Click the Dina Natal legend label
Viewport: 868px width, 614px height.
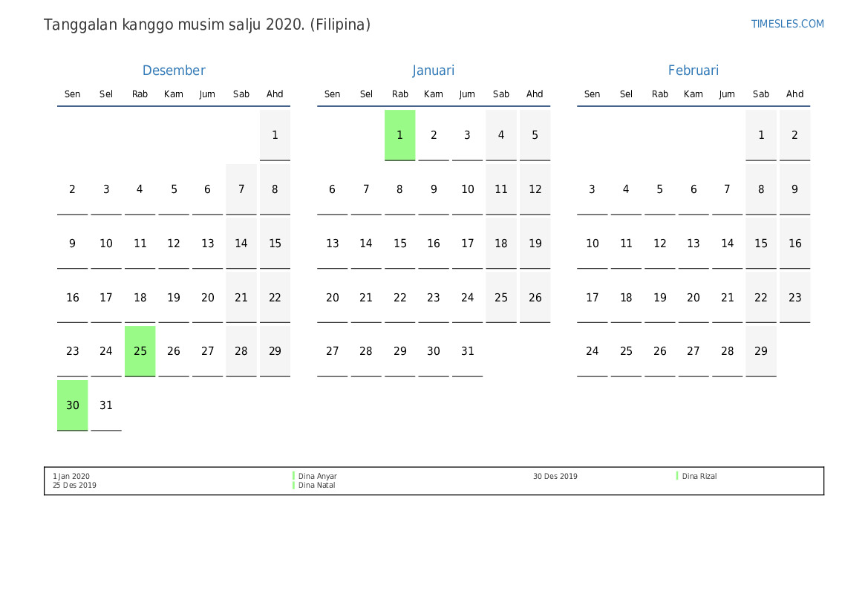pyautogui.click(x=316, y=486)
